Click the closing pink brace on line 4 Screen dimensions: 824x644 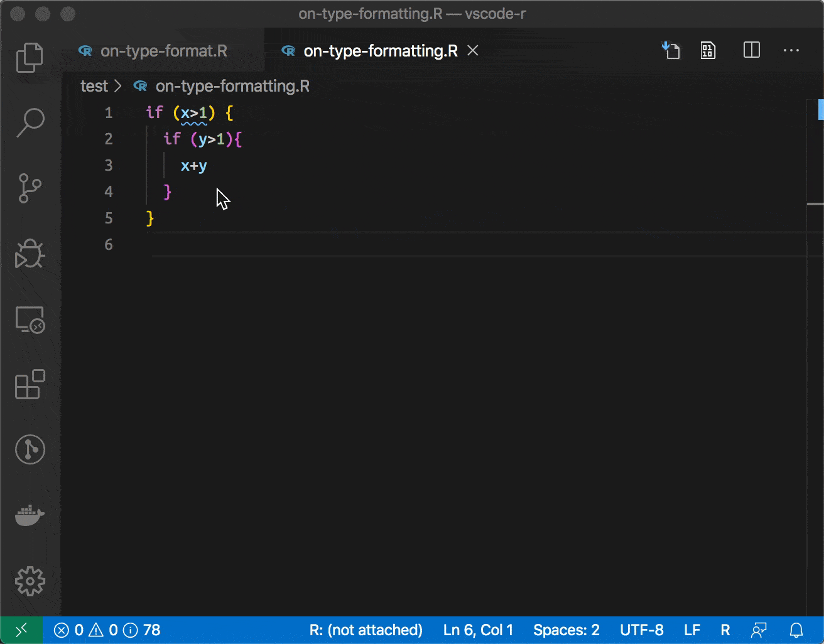167,192
